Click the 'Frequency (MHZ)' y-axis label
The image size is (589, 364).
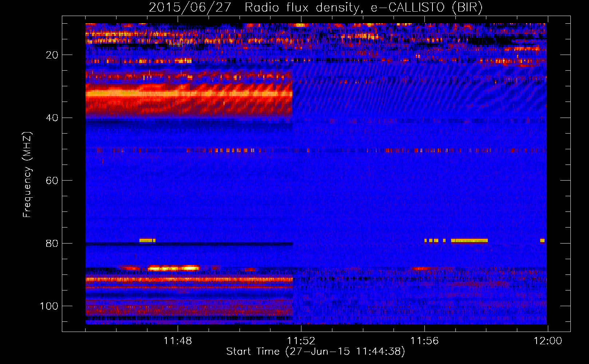click(x=27, y=175)
